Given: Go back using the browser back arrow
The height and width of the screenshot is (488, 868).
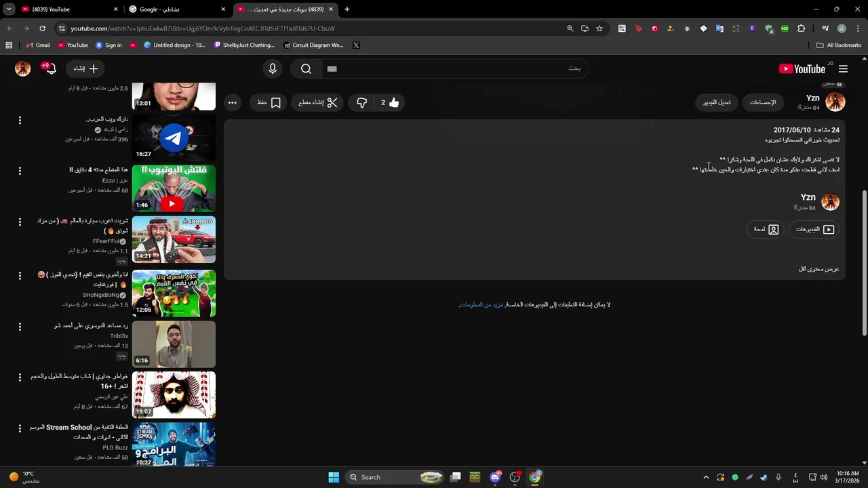Looking at the screenshot, I should 9,28.
